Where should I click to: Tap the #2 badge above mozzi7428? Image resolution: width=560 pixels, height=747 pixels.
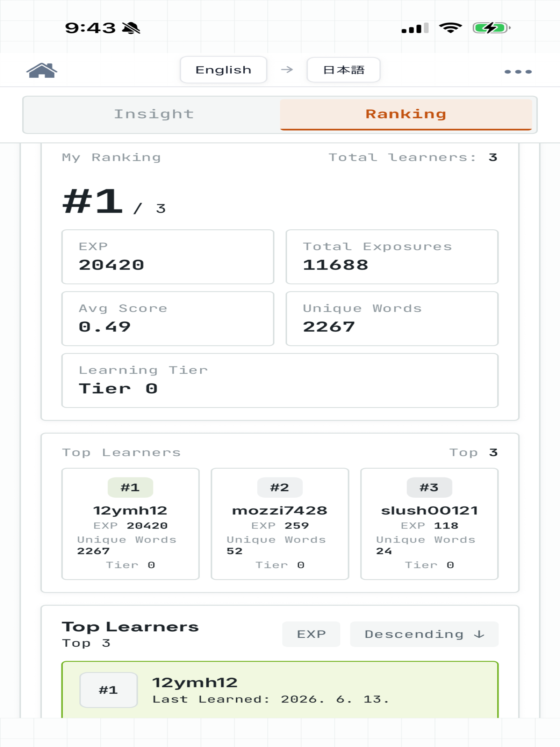click(x=280, y=487)
